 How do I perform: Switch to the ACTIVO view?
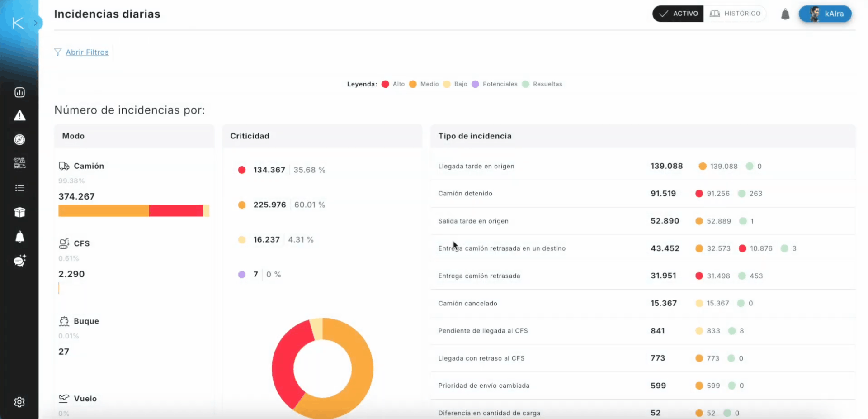tap(678, 14)
